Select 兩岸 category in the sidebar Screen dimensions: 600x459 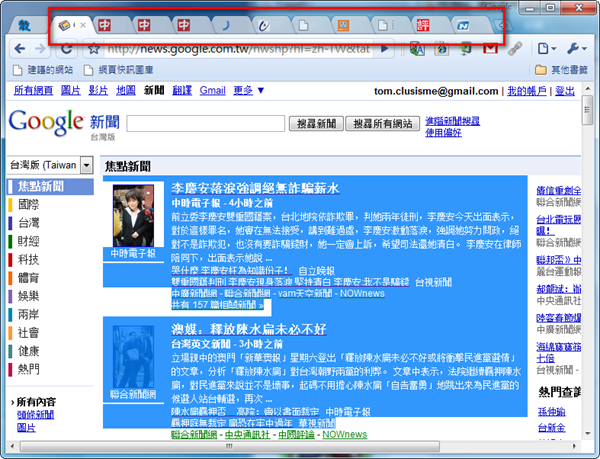28,314
